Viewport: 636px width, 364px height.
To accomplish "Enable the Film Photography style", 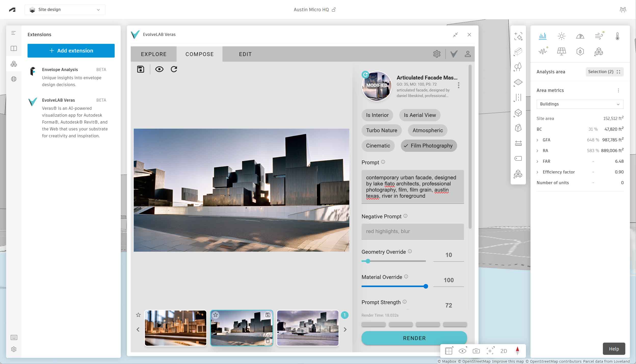I will [428, 145].
